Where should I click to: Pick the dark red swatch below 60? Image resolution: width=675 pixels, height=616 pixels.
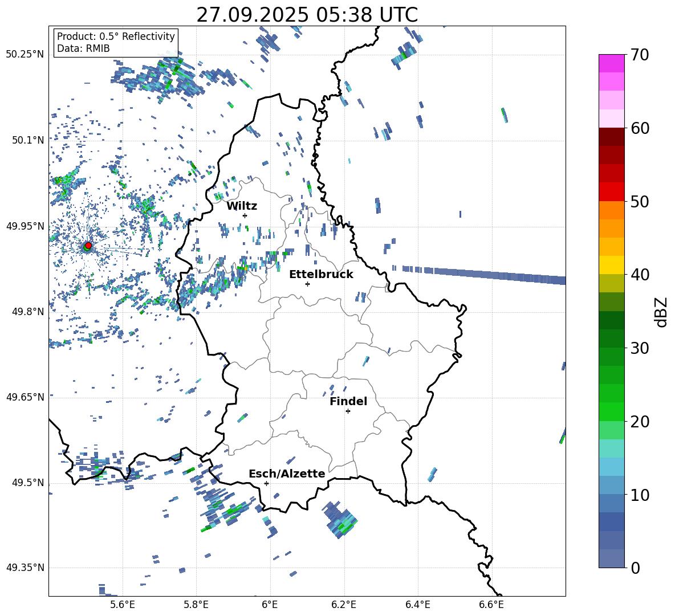click(611, 137)
